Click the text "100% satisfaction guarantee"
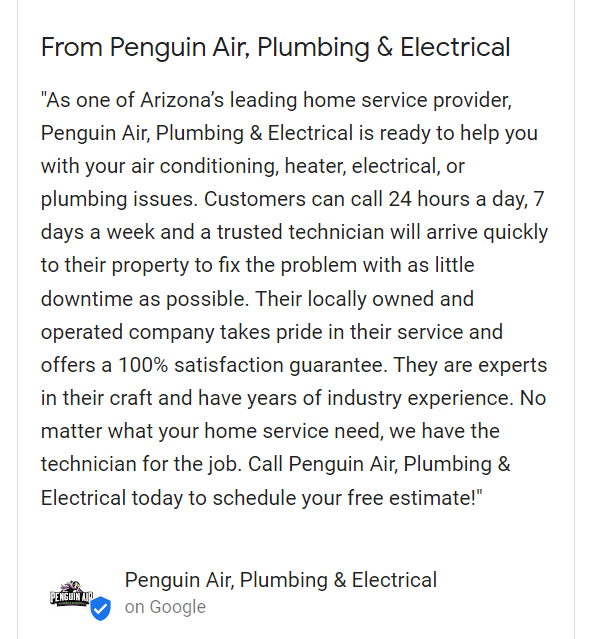The width and height of the screenshot is (595, 639). click(x=252, y=365)
